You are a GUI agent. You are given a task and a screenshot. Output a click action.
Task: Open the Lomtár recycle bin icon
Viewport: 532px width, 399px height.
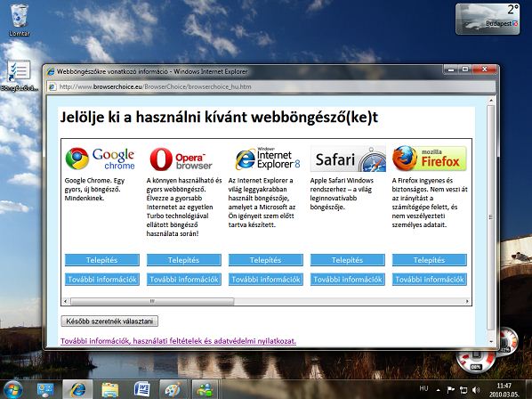[x=20, y=20]
